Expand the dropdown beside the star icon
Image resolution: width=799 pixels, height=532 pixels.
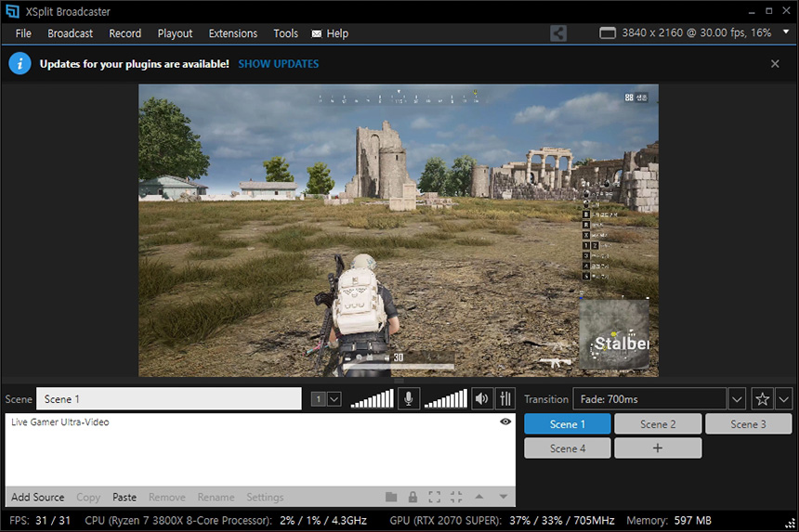point(784,399)
